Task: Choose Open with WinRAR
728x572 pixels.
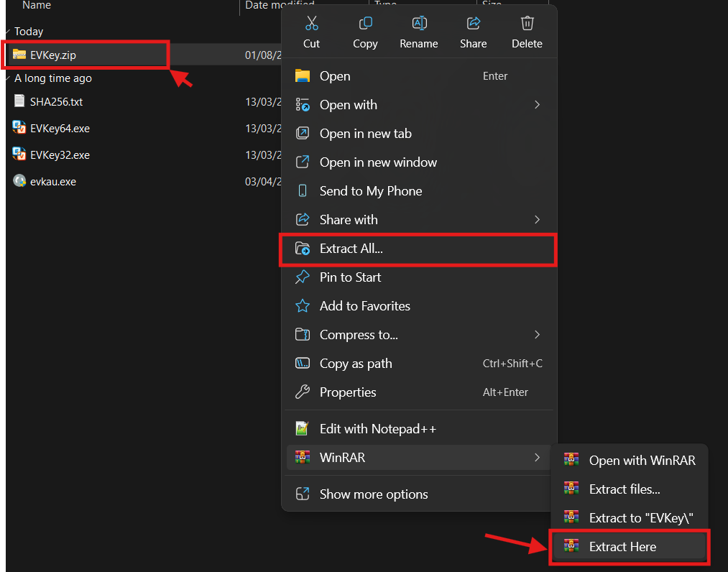Action: coord(642,461)
